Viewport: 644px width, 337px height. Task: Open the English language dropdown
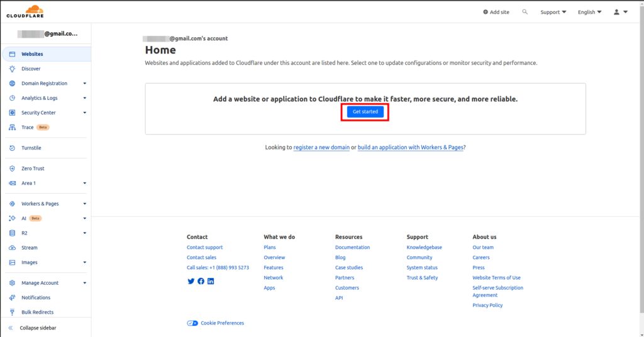590,13
